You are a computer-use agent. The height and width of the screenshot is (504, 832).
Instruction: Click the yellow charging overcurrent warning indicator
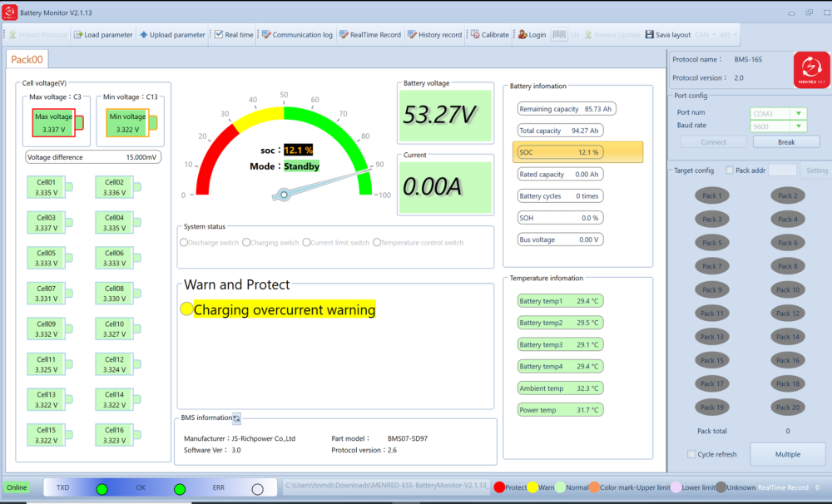[x=186, y=309]
